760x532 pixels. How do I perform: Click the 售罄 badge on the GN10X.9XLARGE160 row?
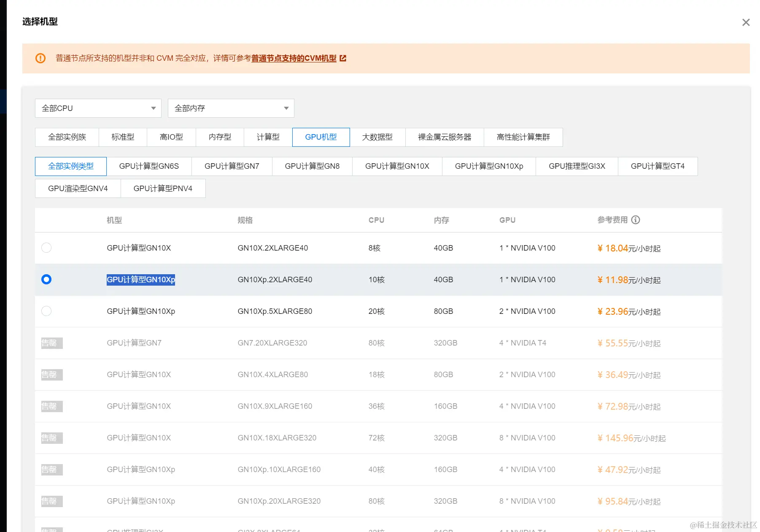click(52, 406)
